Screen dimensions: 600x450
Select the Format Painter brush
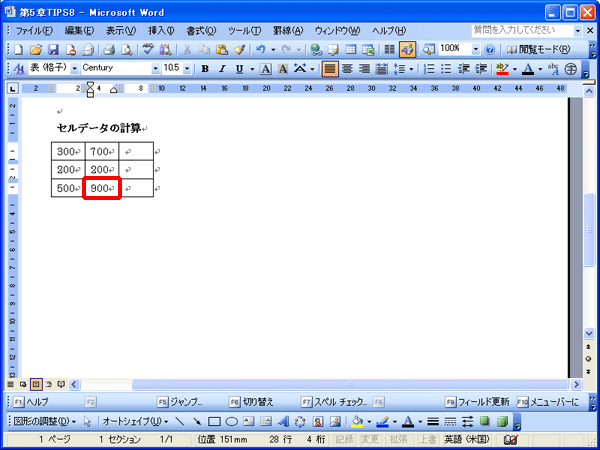(240, 49)
